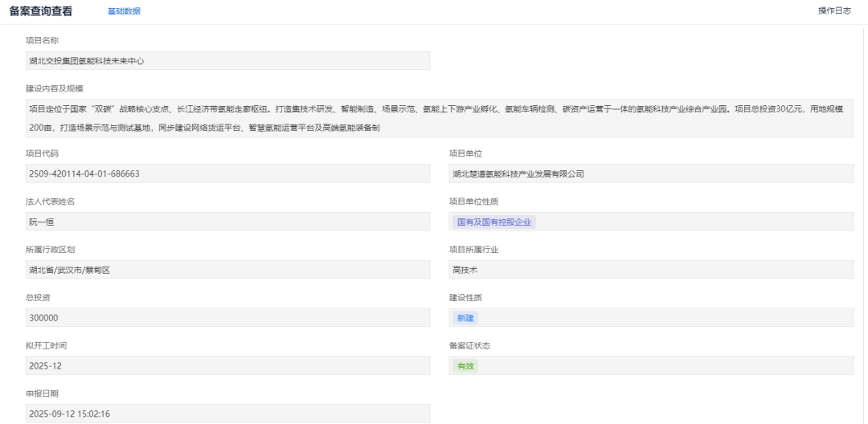Image resolution: width=868 pixels, height=424 pixels.
Task: Select the 新建 tag under 建设性质
Action: pyautogui.click(x=466, y=318)
